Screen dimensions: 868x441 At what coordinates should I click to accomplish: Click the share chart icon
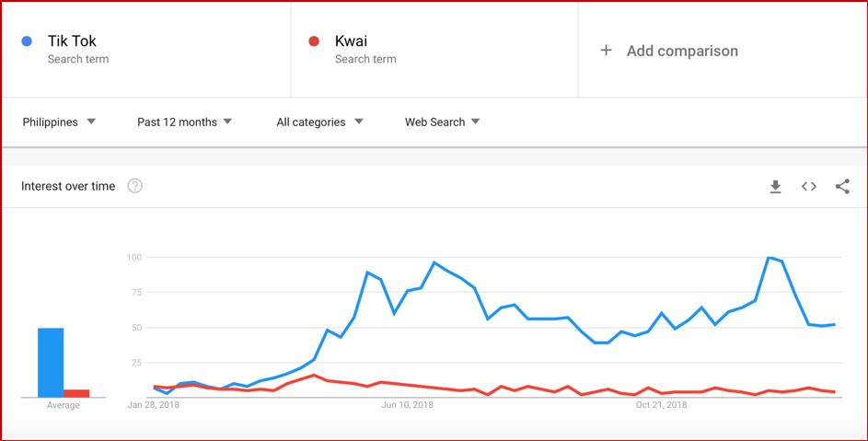click(x=842, y=187)
